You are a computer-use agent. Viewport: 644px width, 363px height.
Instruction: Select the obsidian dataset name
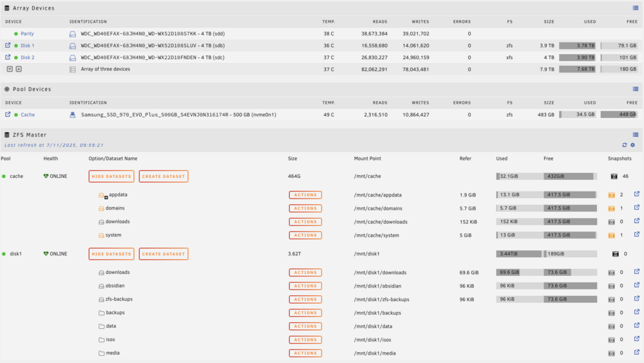click(x=115, y=286)
